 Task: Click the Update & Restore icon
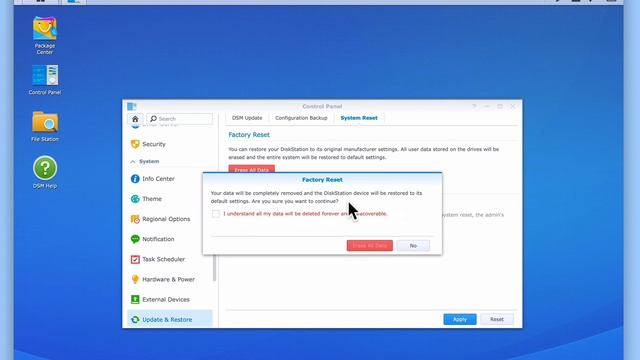(135, 320)
